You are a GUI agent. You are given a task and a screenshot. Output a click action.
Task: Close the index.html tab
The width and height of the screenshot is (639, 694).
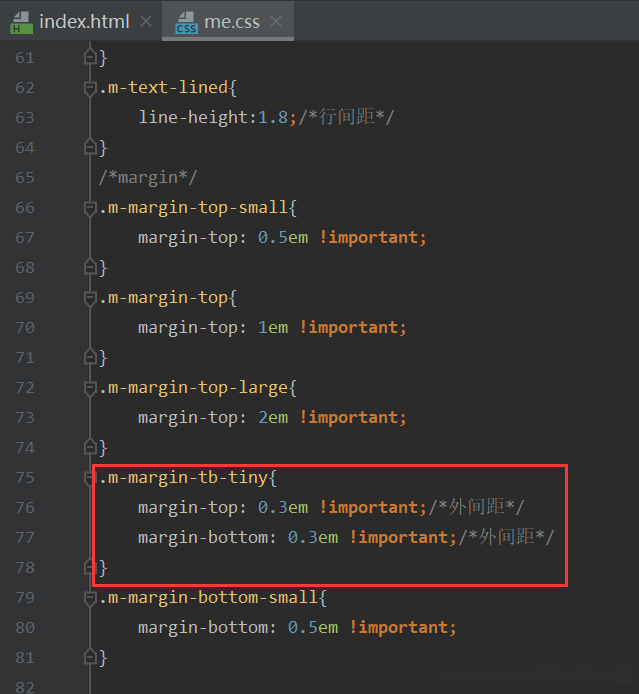146,21
